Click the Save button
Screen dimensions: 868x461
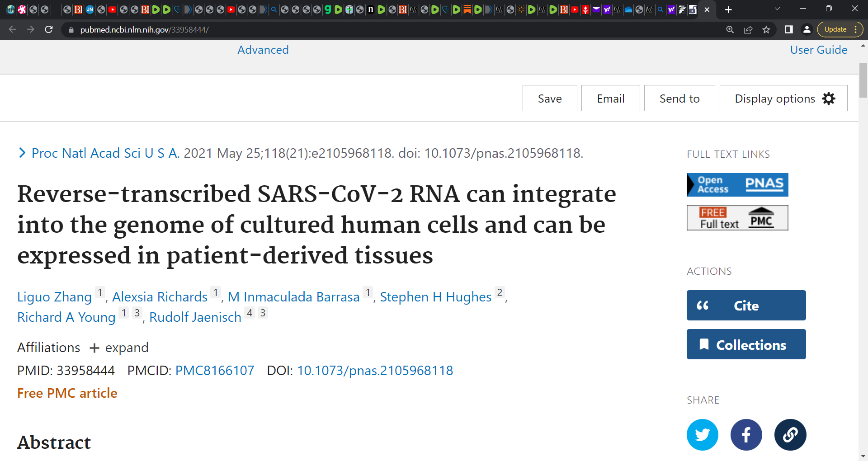click(550, 98)
